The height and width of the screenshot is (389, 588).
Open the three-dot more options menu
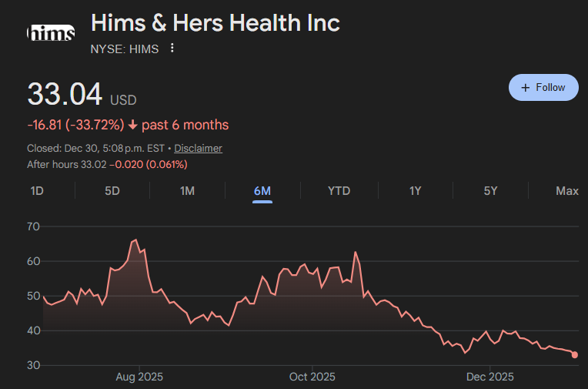[x=172, y=48]
